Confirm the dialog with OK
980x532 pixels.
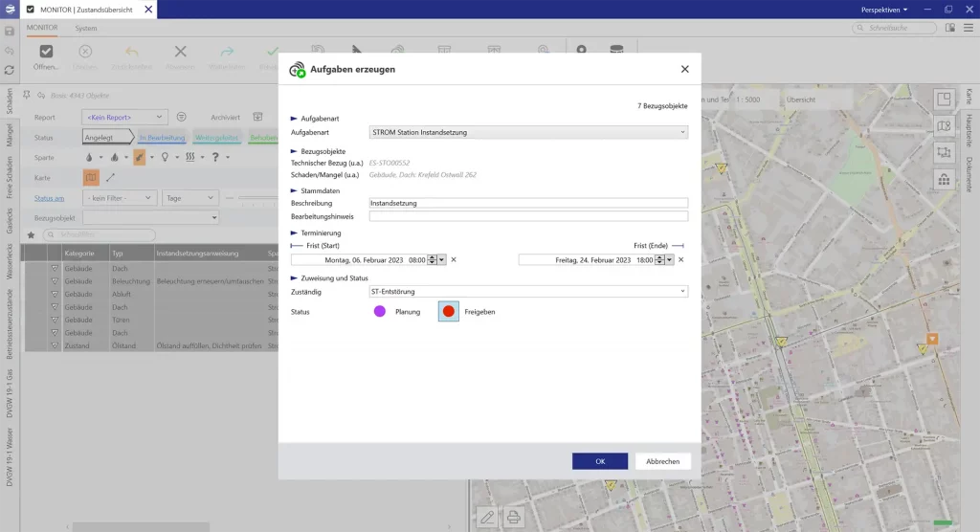(x=600, y=461)
